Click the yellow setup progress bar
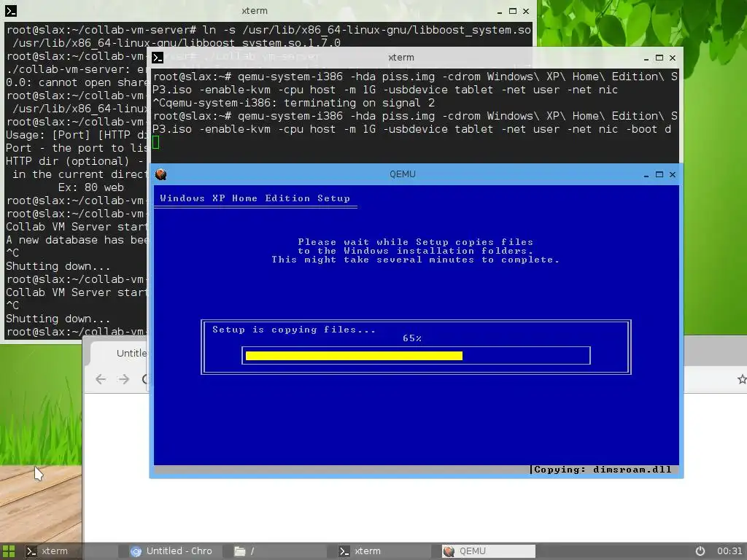The height and width of the screenshot is (560, 747). coord(354,356)
